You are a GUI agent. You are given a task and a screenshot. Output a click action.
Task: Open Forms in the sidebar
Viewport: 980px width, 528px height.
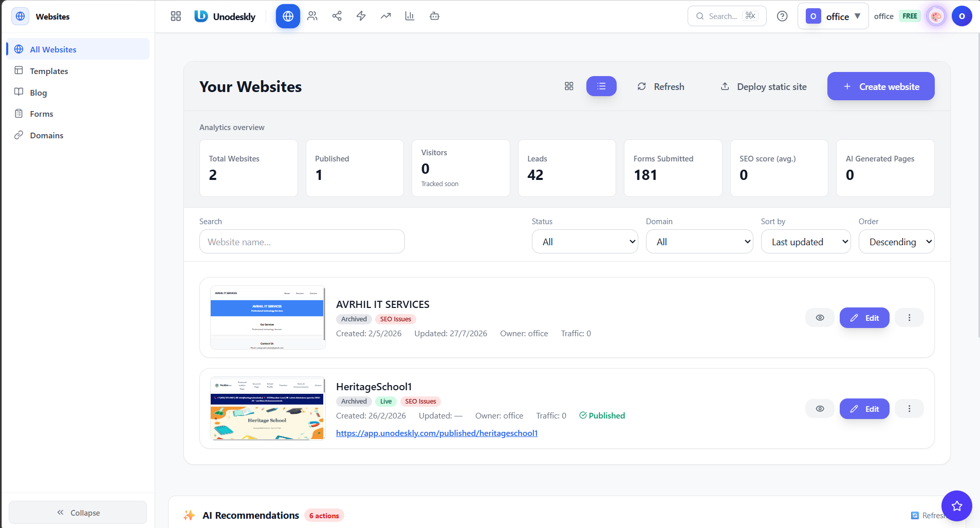tap(78, 114)
